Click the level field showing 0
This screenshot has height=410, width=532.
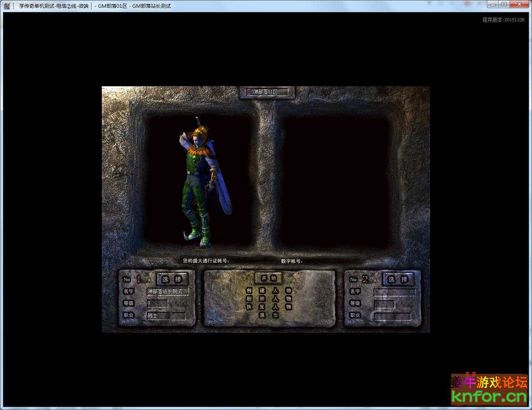click(158, 303)
